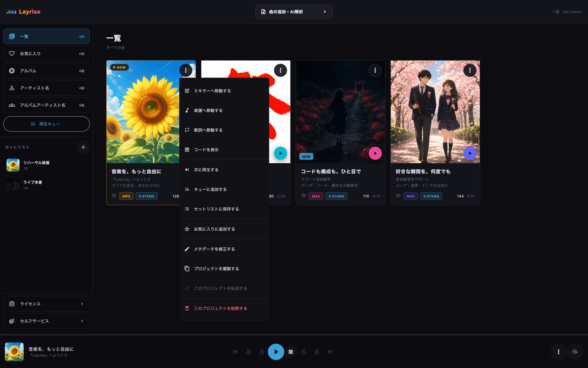
Task: Open queue list icon in player bar
Action: click(575, 352)
